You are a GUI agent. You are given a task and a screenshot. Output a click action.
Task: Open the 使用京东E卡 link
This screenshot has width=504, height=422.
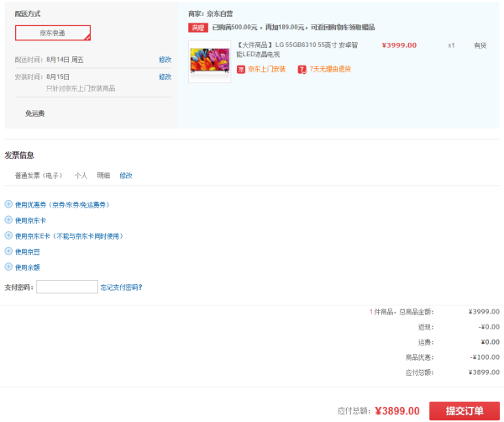69,236
